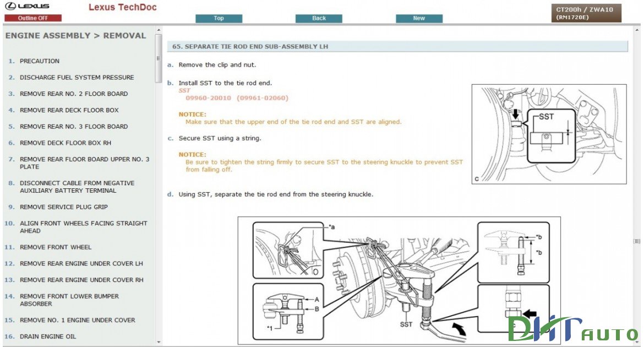Click the SST alignment illustration

[x=549, y=134]
